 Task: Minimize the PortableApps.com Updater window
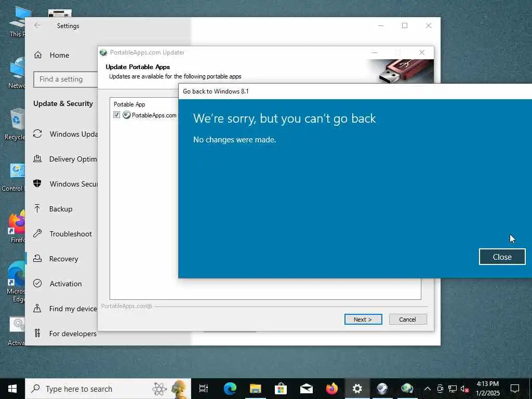[x=375, y=52]
